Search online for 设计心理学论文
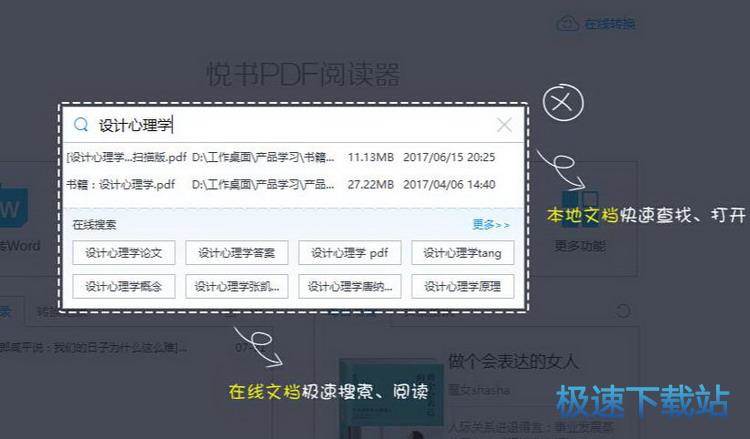Viewport: 750px width, 439px height. (x=124, y=252)
